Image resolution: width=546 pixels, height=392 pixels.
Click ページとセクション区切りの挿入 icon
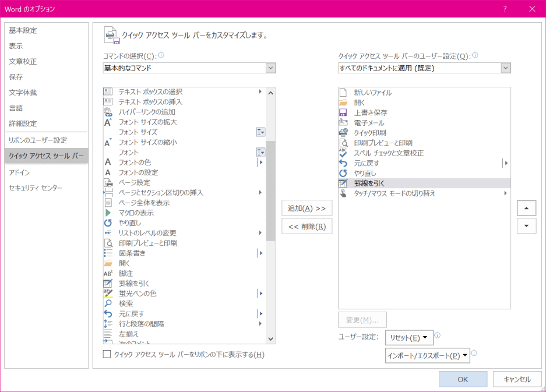click(108, 193)
